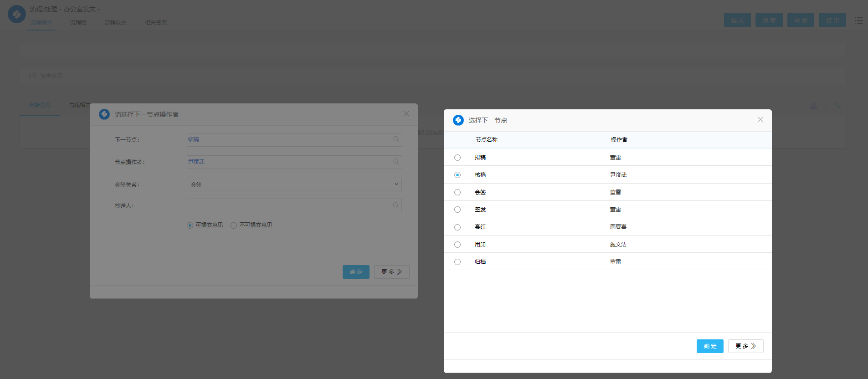Select the 拟稿 node radio button
This screenshot has width=868, height=379.
[x=457, y=158]
